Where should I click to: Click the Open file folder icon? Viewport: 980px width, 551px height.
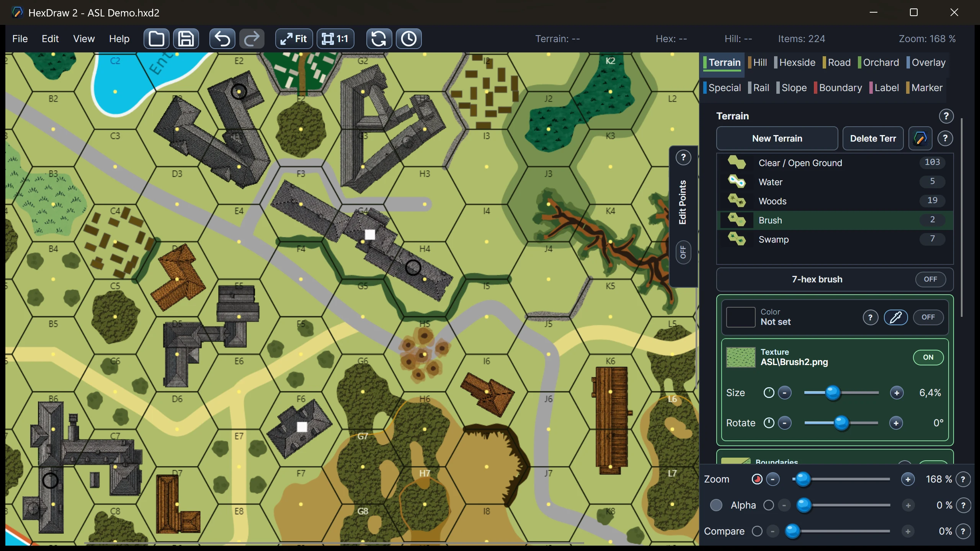click(x=156, y=39)
